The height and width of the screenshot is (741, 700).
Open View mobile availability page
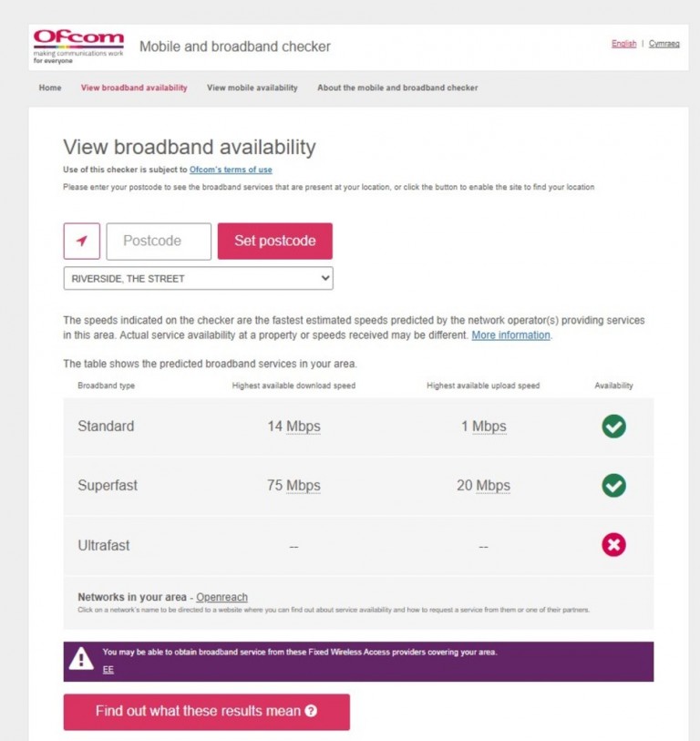[252, 87]
